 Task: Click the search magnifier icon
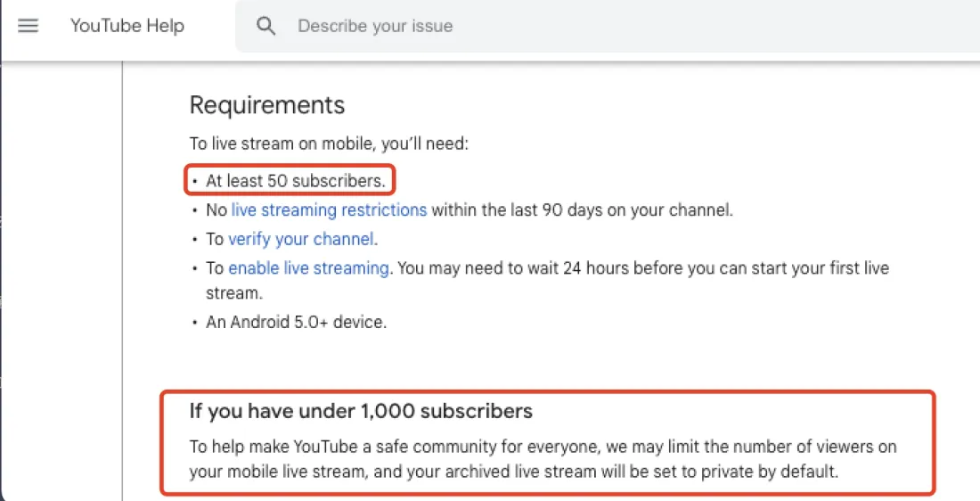click(265, 26)
